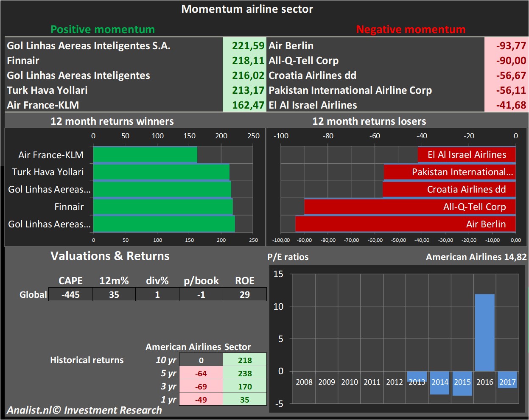The width and height of the screenshot is (529, 420).
Task: Click "Pakistan International Airline Corp" table entry
Action: [x=350, y=90]
